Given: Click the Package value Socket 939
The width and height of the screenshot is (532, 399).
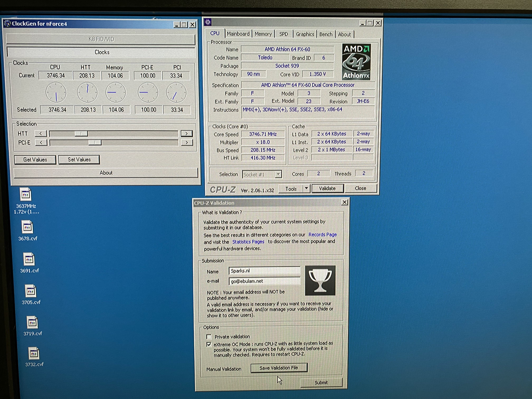Looking at the screenshot, I should [x=287, y=66].
